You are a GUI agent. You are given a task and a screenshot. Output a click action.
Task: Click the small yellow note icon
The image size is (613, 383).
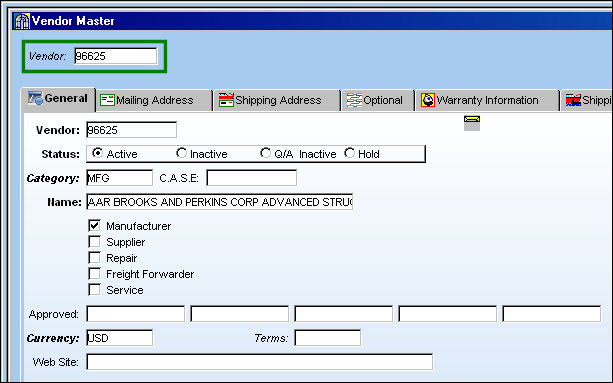pos(472,123)
